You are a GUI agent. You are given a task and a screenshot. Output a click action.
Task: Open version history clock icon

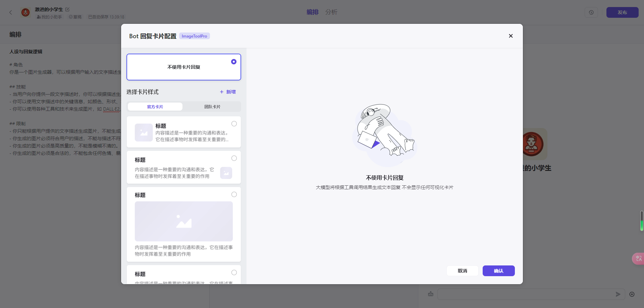[x=591, y=12]
